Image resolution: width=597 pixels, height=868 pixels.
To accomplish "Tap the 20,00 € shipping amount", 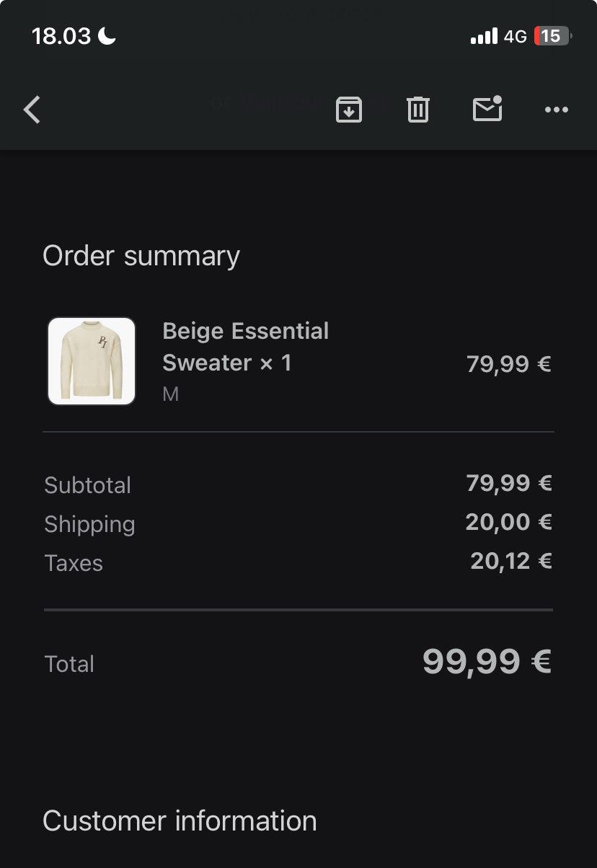I will 508,521.
